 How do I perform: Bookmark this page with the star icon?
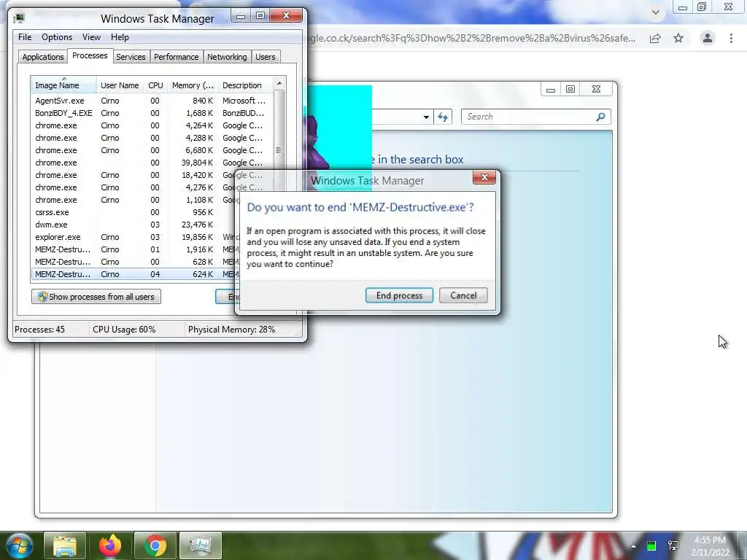678,38
